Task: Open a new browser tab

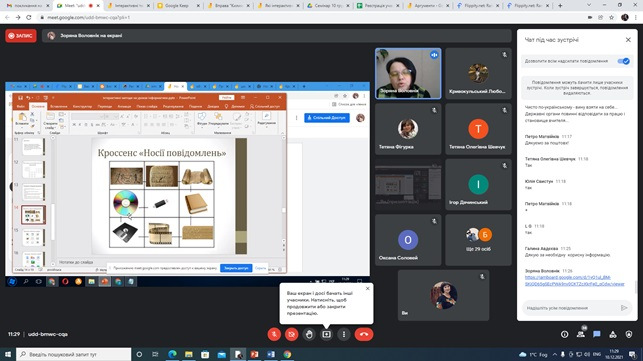Action: 560,6
